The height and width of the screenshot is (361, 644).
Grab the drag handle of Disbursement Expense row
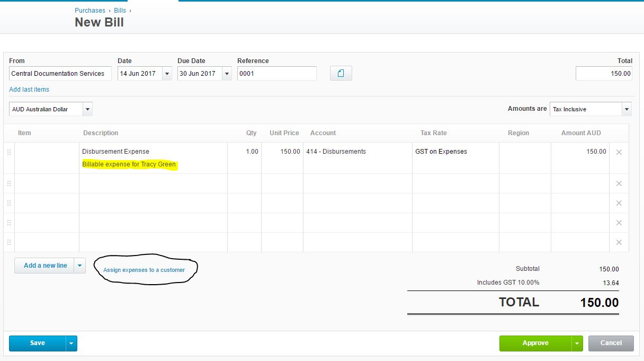point(9,152)
